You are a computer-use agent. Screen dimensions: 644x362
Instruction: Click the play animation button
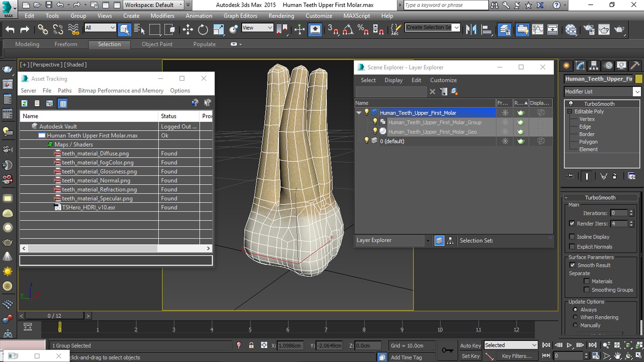point(569,345)
